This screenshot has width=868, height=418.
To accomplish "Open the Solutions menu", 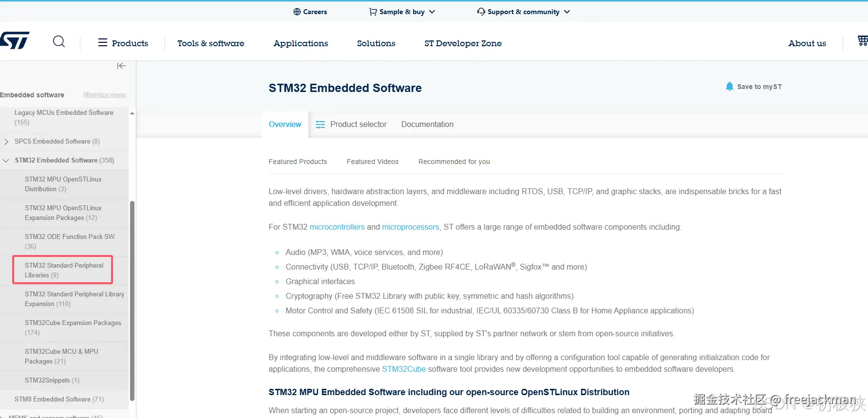I will click(x=376, y=43).
